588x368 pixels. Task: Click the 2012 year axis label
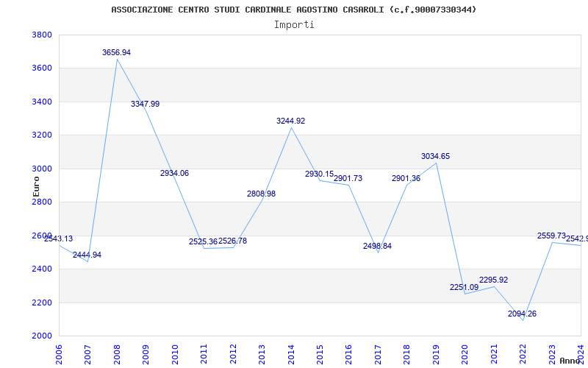tap(233, 355)
